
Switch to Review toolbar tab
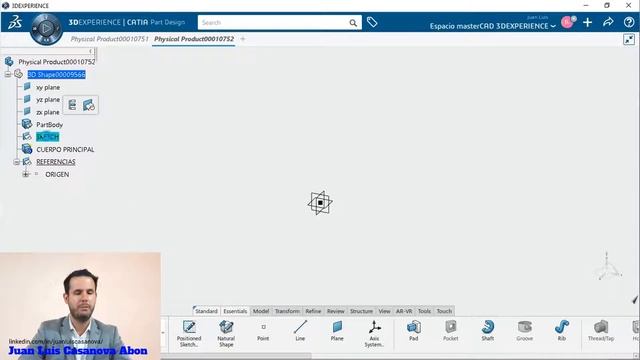(x=336, y=311)
